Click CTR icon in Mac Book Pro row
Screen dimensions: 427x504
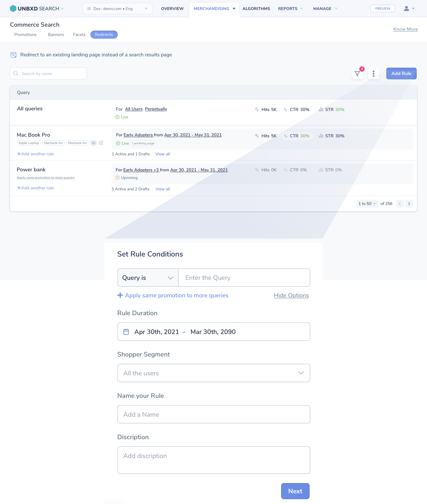point(286,136)
